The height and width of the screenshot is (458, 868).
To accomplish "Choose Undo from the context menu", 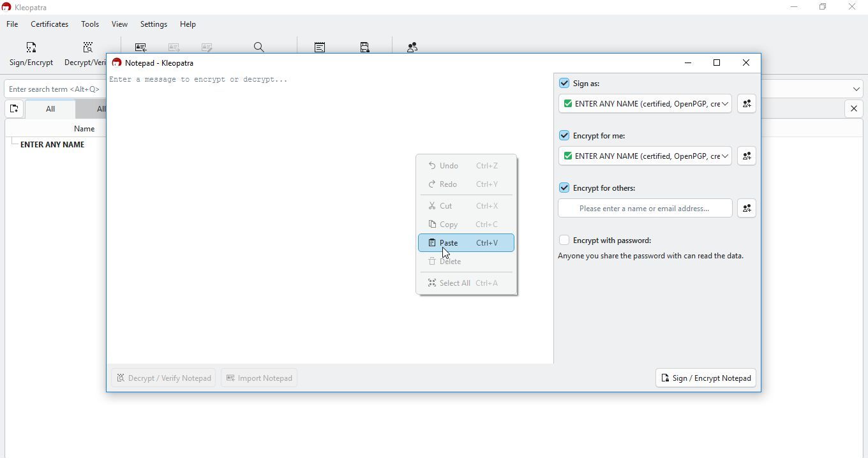I will point(467,166).
